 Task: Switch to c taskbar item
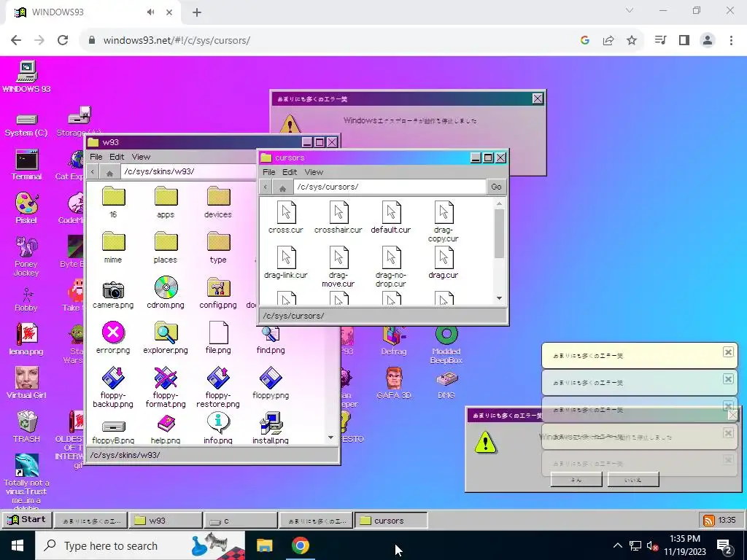tap(241, 521)
